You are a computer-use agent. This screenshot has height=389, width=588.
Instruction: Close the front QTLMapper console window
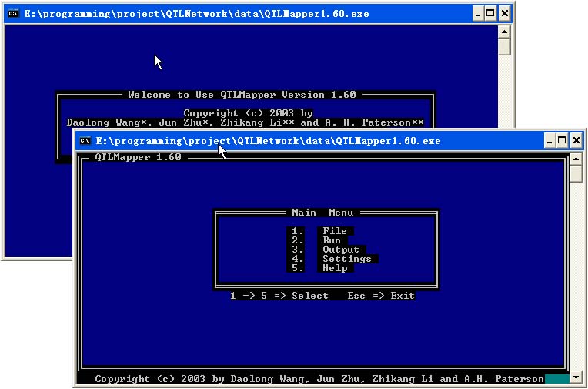(576, 141)
